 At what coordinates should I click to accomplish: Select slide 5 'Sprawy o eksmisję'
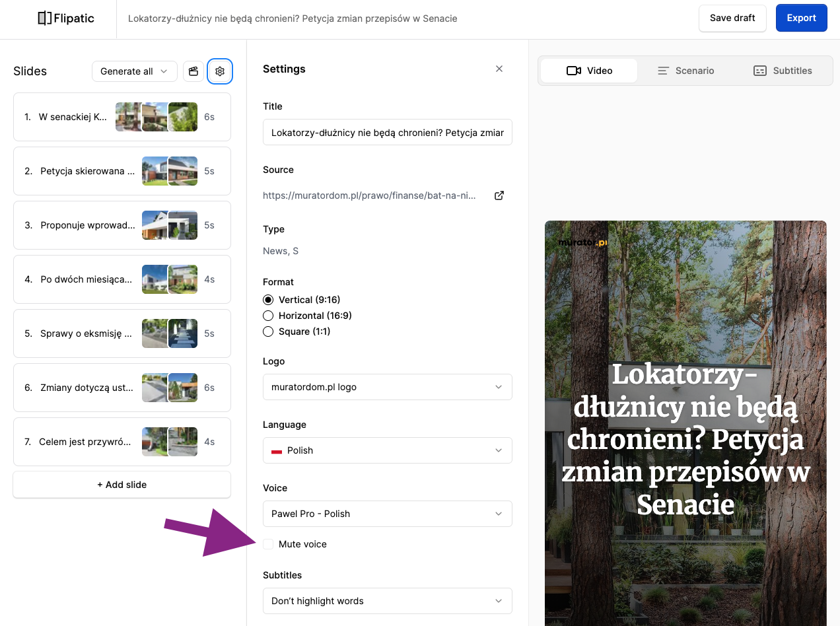pos(122,333)
